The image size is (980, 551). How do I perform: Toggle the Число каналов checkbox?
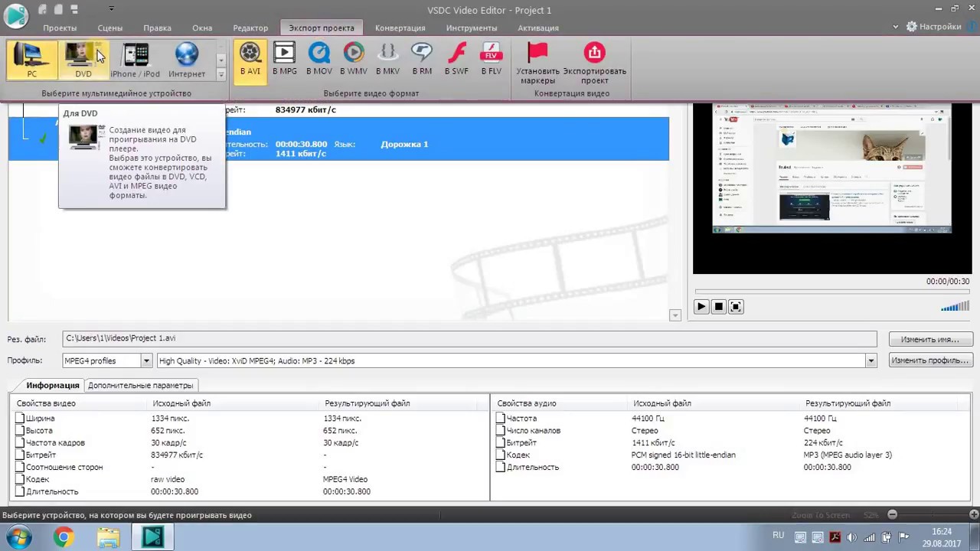coord(500,431)
